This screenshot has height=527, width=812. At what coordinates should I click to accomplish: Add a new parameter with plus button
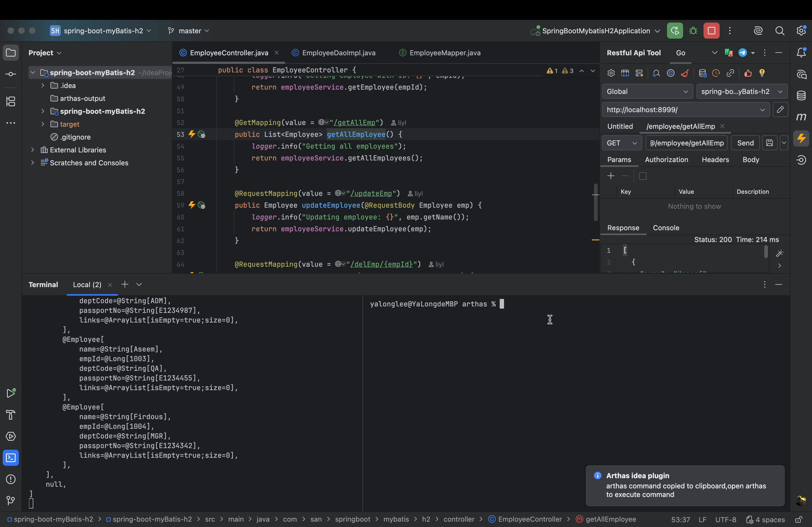pos(611,176)
